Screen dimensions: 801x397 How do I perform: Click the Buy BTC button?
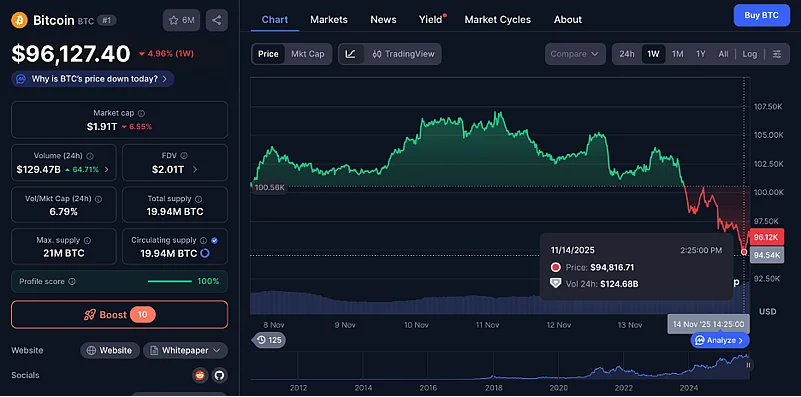(762, 15)
